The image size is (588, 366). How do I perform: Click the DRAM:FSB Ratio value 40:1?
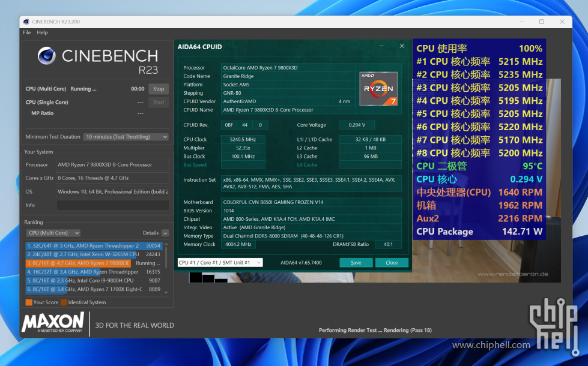(388, 244)
